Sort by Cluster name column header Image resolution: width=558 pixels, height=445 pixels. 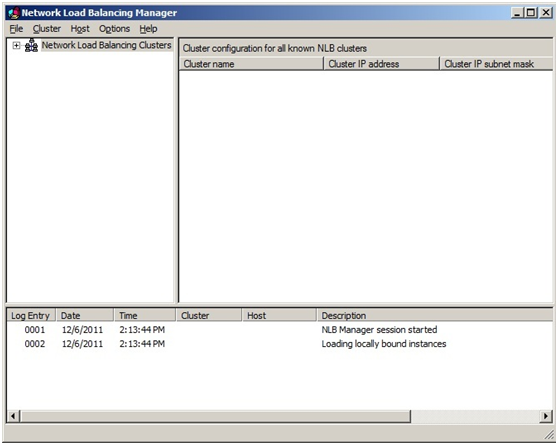click(x=251, y=64)
